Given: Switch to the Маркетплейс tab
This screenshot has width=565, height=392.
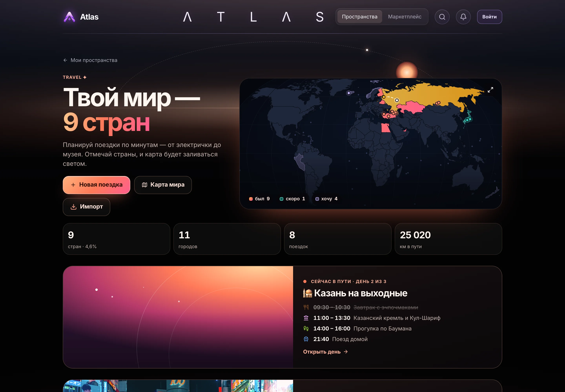Looking at the screenshot, I should point(405,17).
